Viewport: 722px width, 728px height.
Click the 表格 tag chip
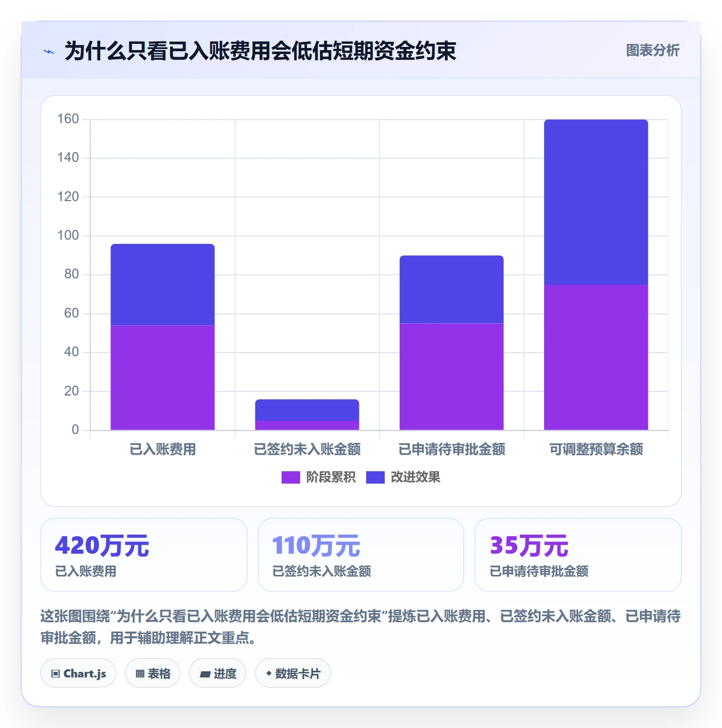(x=153, y=673)
